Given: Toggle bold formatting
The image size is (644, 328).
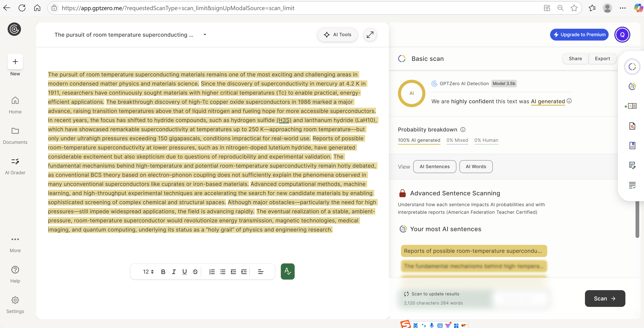Looking at the screenshot, I should click(x=163, y=272).
